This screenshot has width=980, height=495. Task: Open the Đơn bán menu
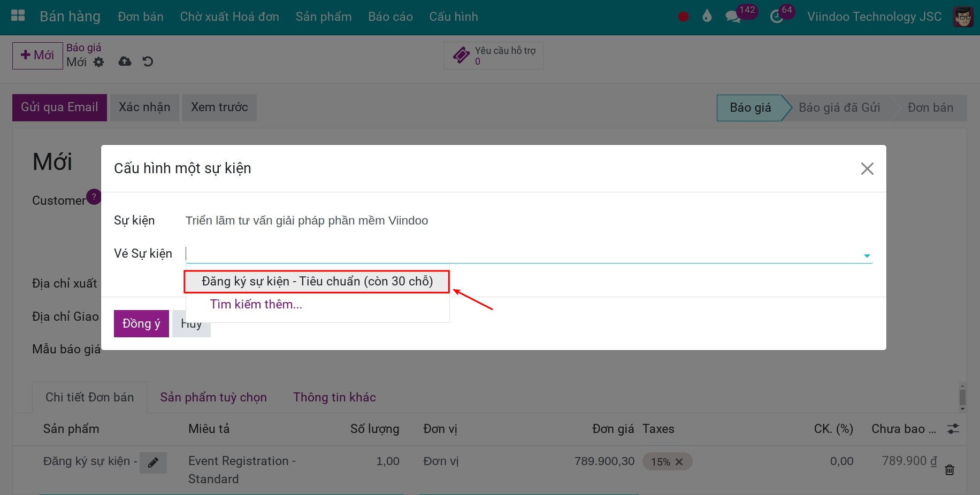point(141,17)
